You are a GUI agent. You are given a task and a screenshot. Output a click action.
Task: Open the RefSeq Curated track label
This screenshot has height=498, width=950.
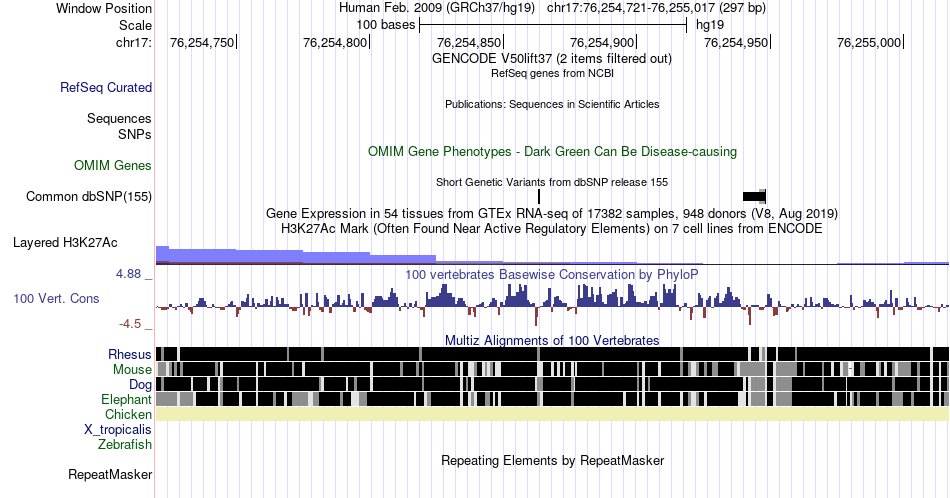click(105, 88)
